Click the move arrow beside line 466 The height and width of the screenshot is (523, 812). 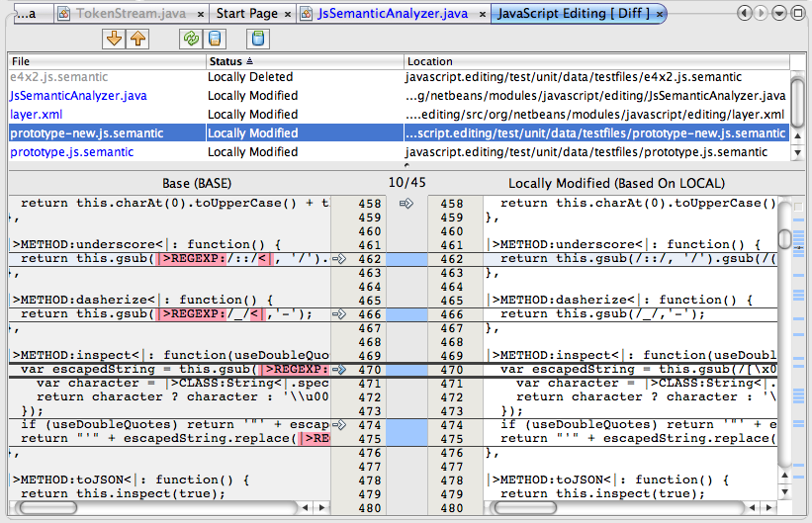338,313
